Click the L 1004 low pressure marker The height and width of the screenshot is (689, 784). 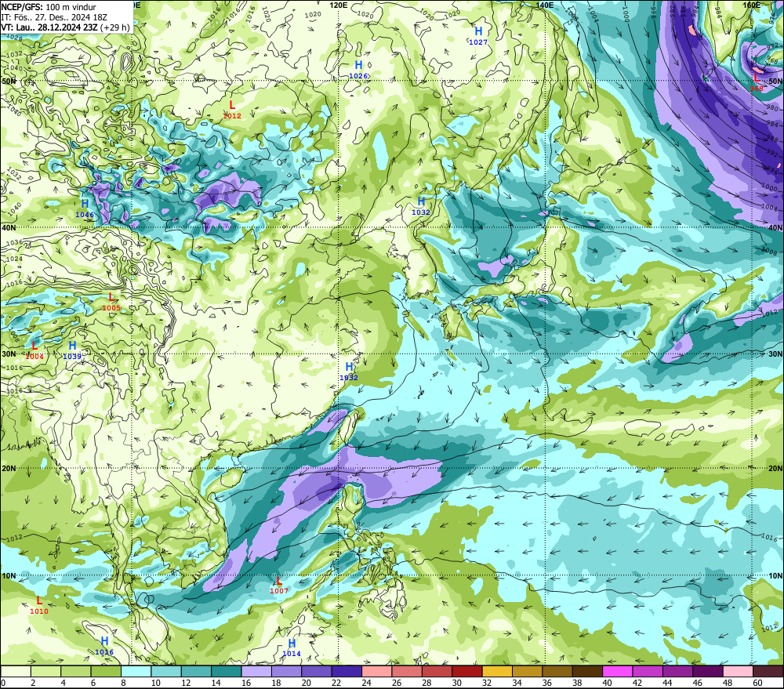point(34,350)
